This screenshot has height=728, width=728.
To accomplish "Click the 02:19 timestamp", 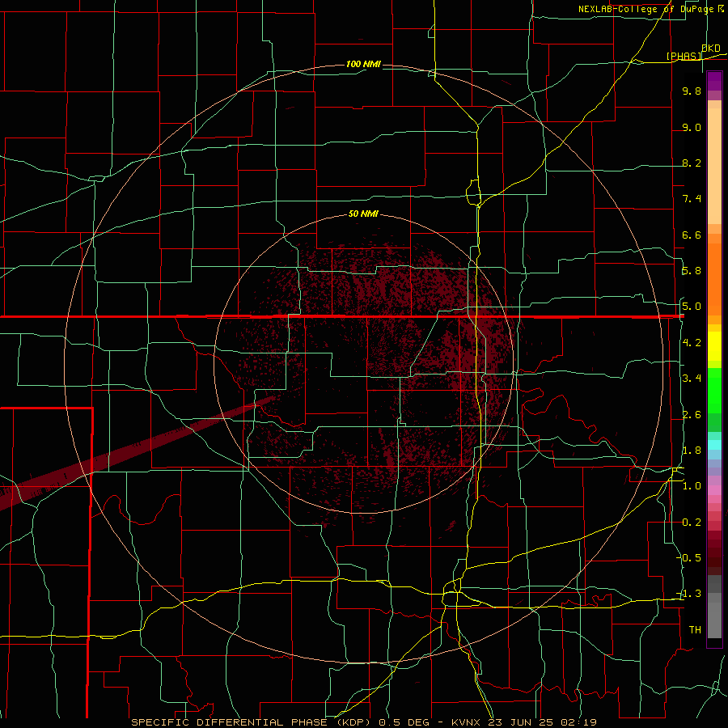I will pyautogui.click(x=578, y=722).
